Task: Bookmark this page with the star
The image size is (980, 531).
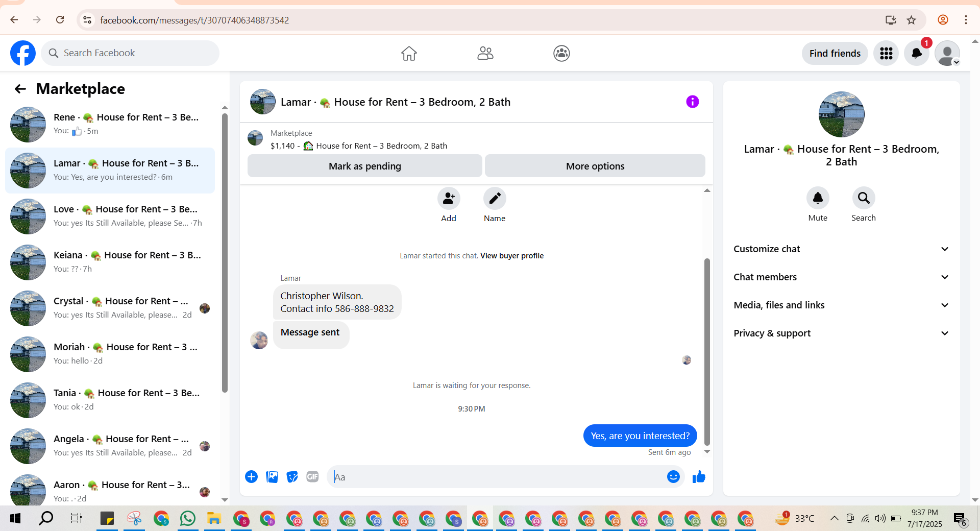Action: click(912, 20)
